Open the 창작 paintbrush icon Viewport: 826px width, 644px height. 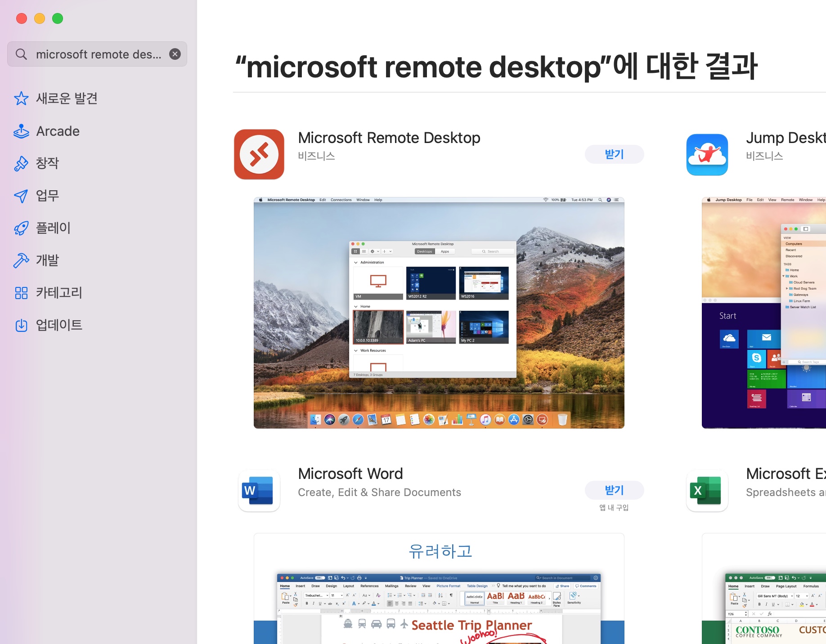(x=21, y=163)
